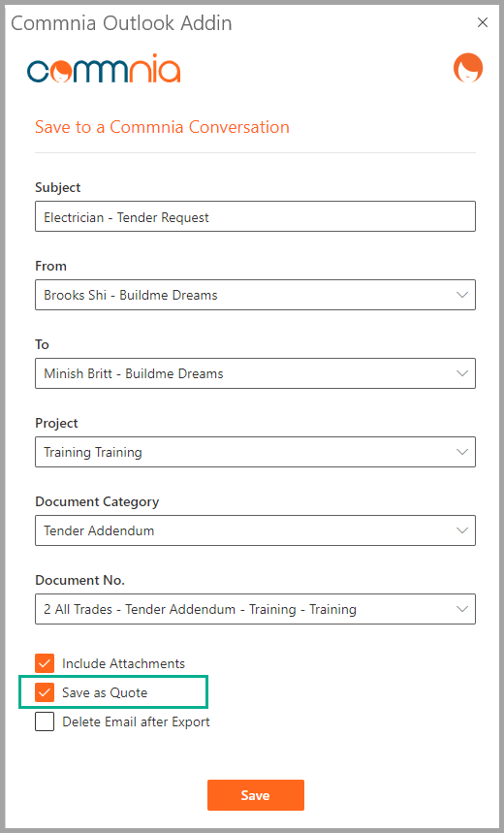The image size is (504, 833).
Task: Expand the Project dropdown chevron
Action: [x=462, y=452]
